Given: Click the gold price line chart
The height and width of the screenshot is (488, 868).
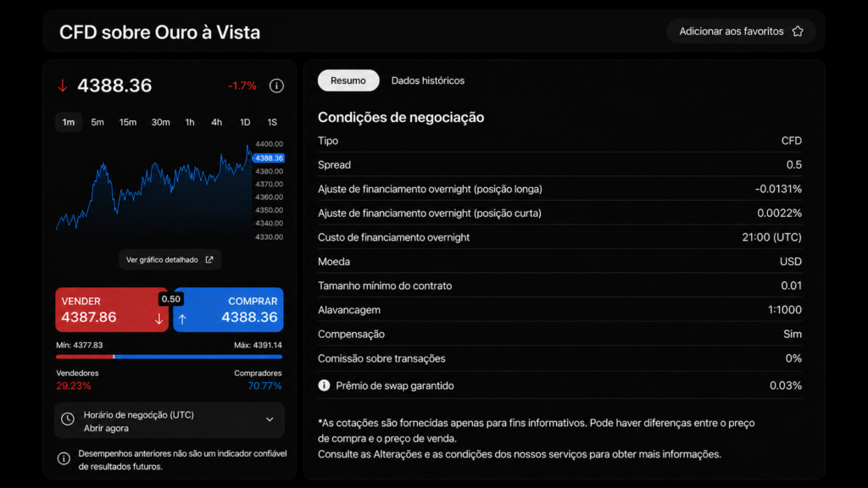Looking at the screenshot, I should [x=154, y=188].
